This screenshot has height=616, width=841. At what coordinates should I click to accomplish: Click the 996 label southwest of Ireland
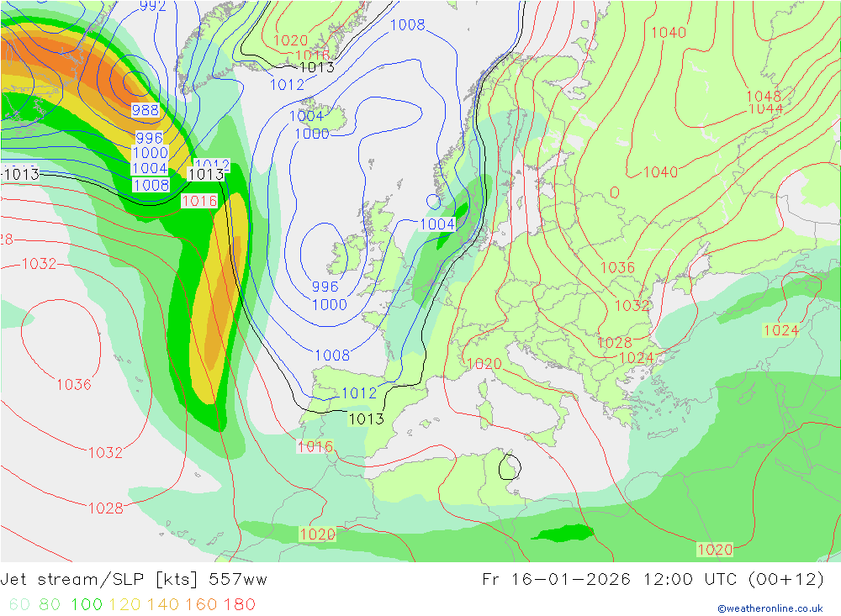pyautogui.click(x=325, y=287)
